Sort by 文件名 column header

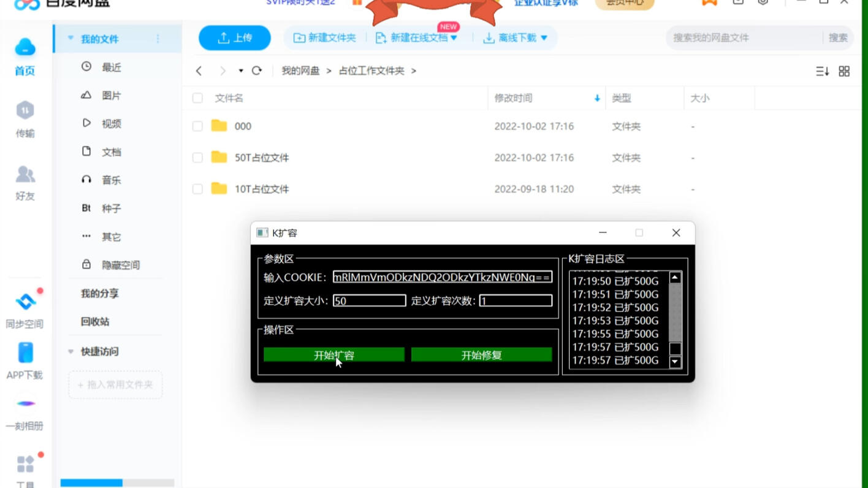click(229, 98)
